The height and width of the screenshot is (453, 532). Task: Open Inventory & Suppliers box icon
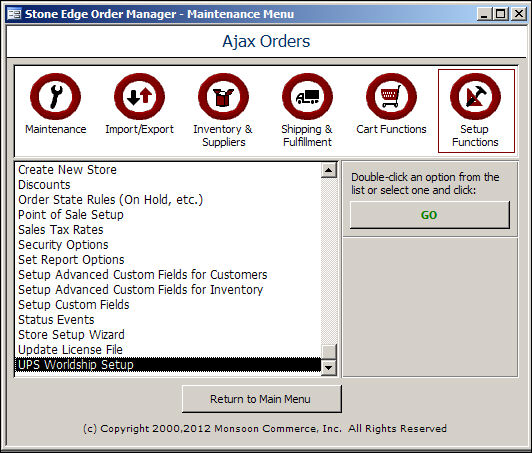point(223,97)
